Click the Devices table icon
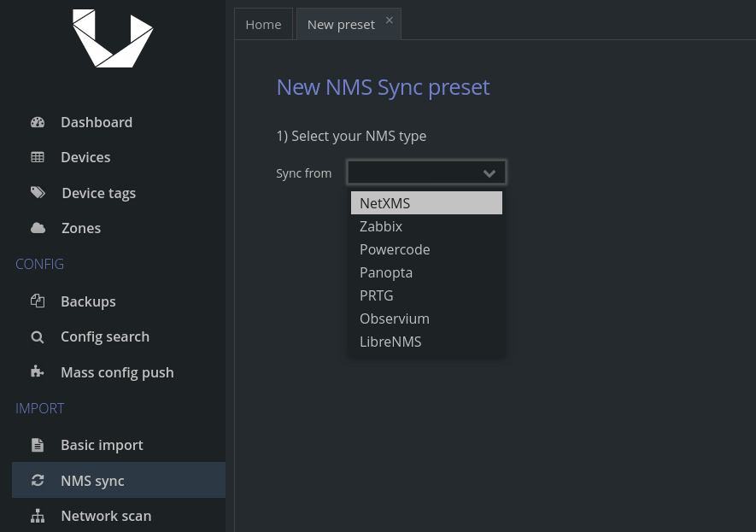The width and height of the screenshot is (756, 532). 38,157
